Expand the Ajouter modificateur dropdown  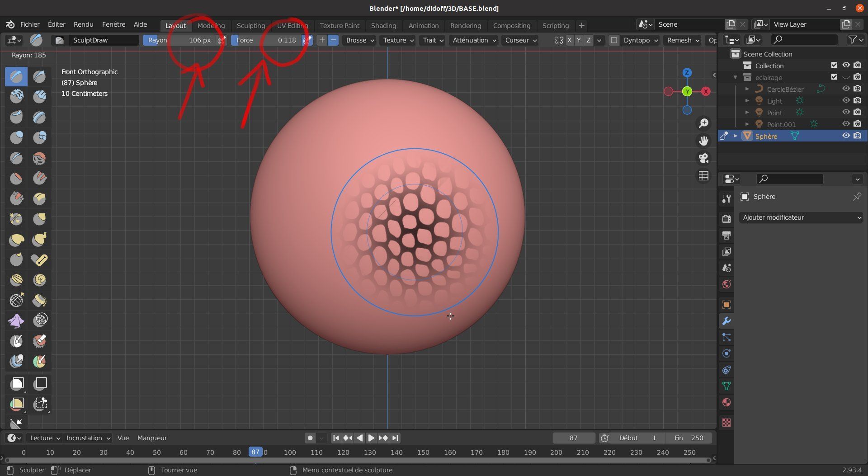(801, 217)
